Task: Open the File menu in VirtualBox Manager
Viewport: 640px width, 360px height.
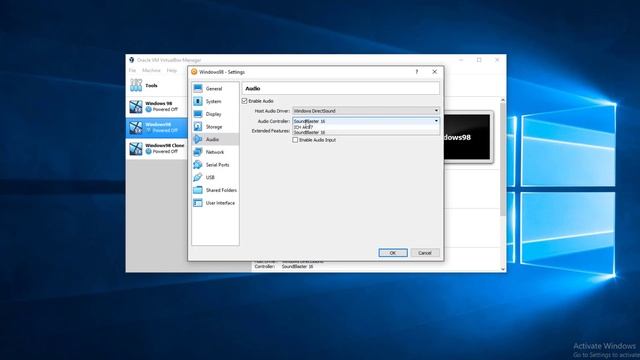Action: click(x=132, y=71)
